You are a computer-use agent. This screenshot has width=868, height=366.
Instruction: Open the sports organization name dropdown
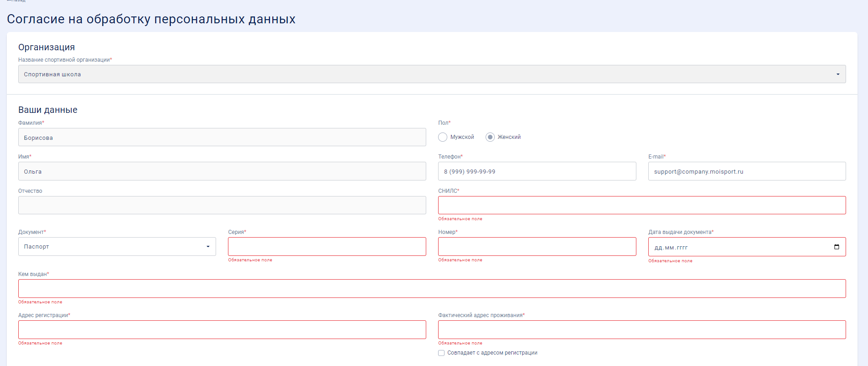pos(432,74)
